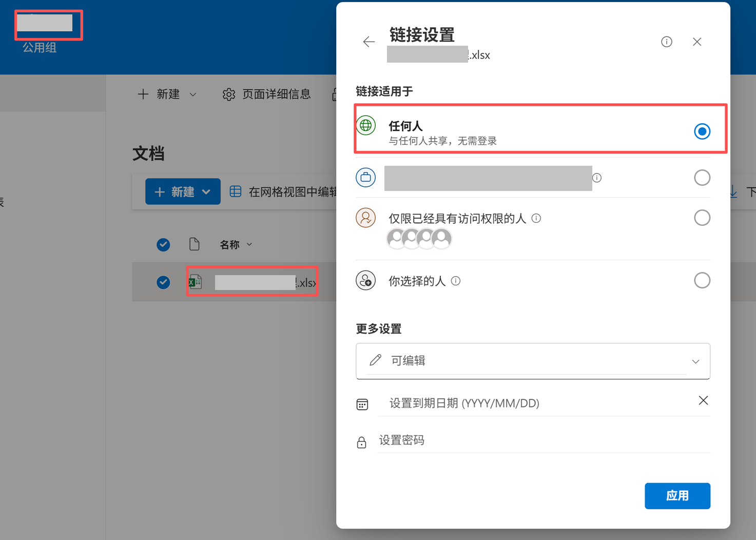Open the 新建 menu in the page toolbar

pyautogui.click(x=167, y=94)
